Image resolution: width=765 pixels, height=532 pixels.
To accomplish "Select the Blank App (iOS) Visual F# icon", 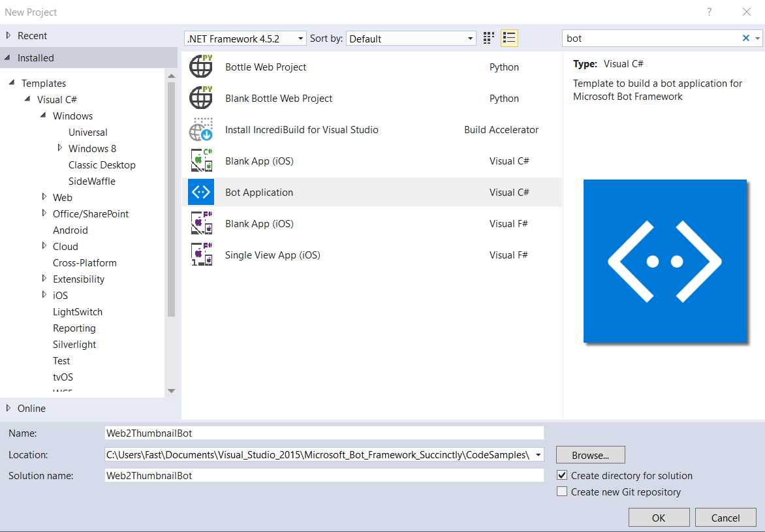I will (x=201, y=223).
